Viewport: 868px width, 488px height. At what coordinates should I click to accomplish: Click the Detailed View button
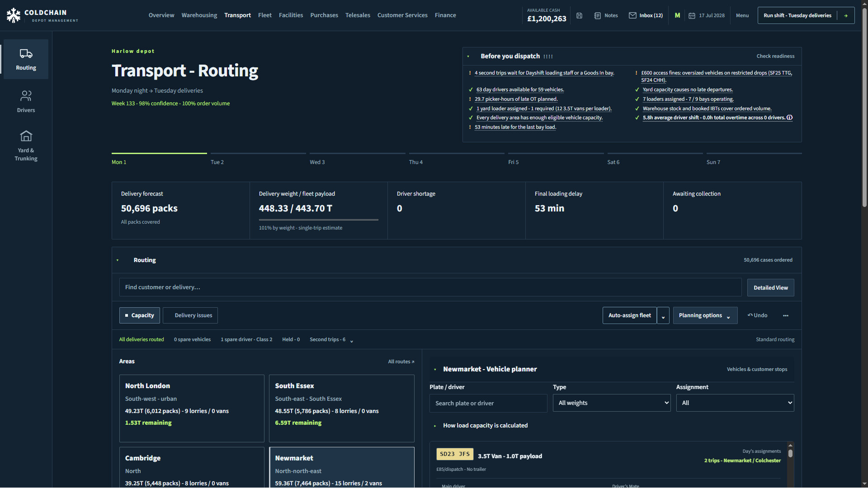tap(770, 288)
